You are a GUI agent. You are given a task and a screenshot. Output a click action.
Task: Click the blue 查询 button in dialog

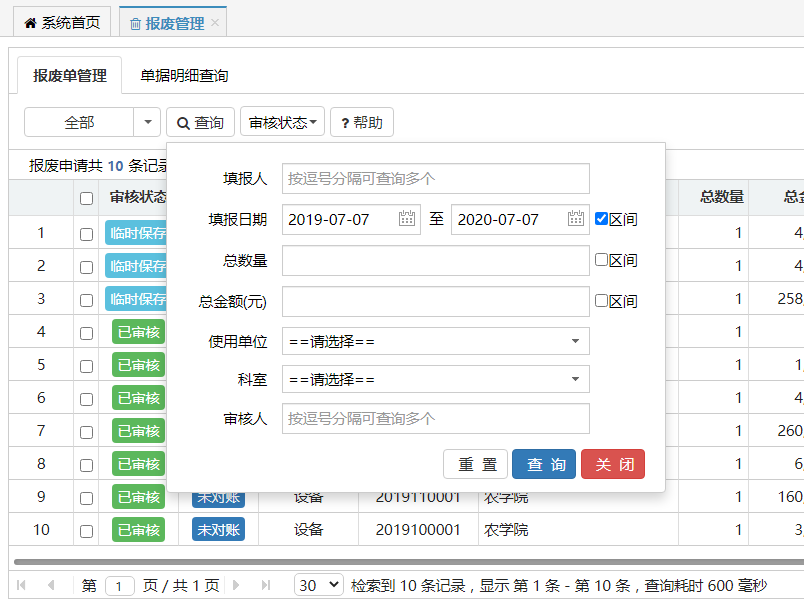point(543,464)
